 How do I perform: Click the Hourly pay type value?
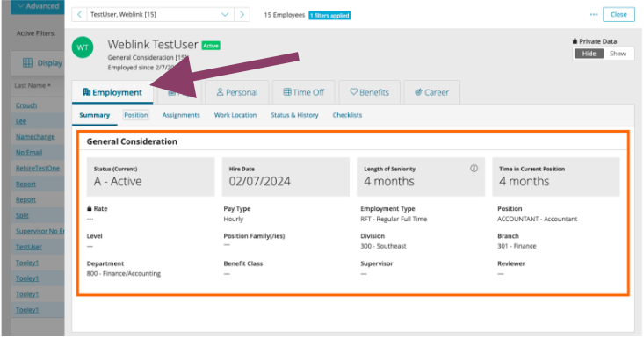pyautogui.click(x=234, y=219)
